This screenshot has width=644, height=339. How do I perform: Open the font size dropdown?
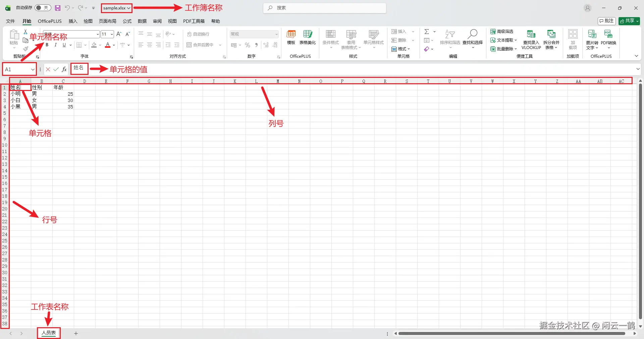pos(112,34)
